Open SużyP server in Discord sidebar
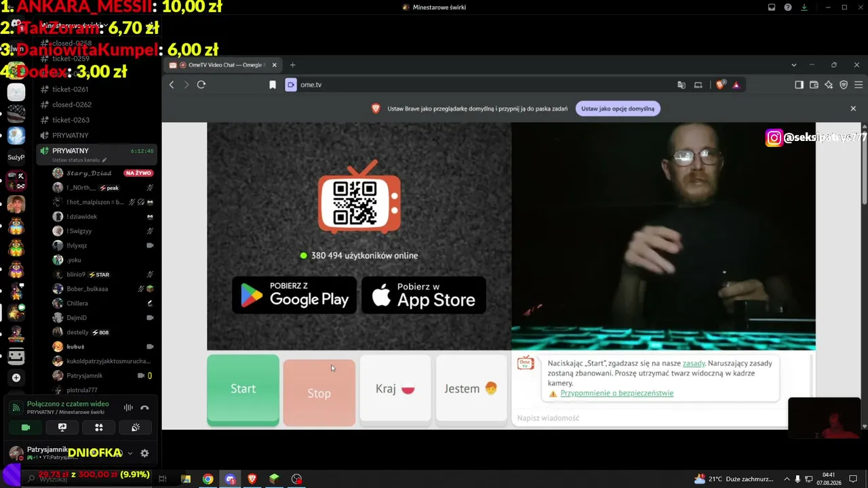 tap(16, 157)
